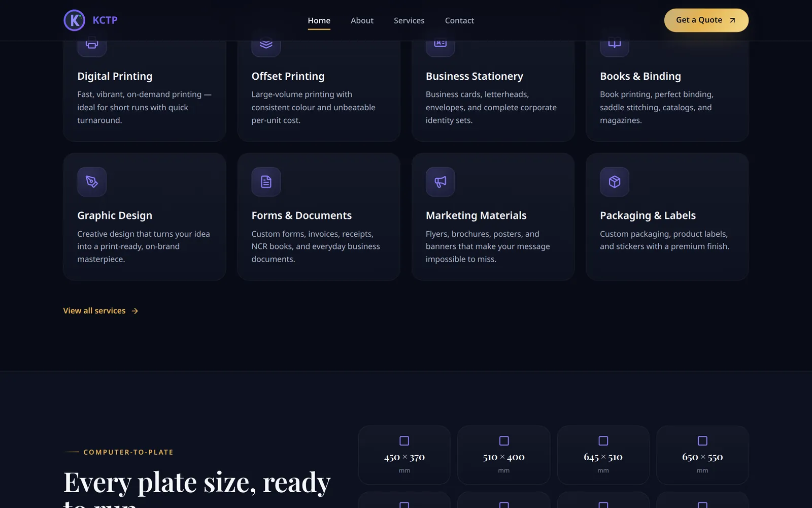Viewport: 812px width, 508px height.
Task: Click the Graphic Design pen tool icon
Action: [92, 182]
